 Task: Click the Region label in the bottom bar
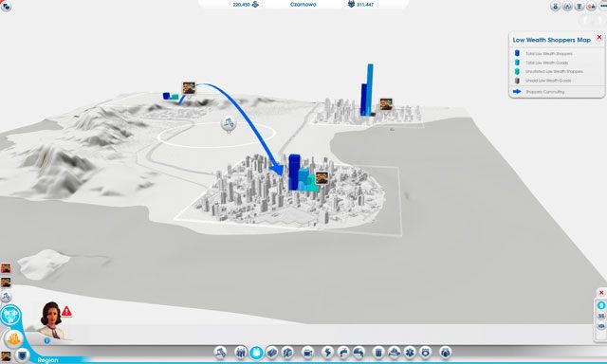click(x=47, y=360)
